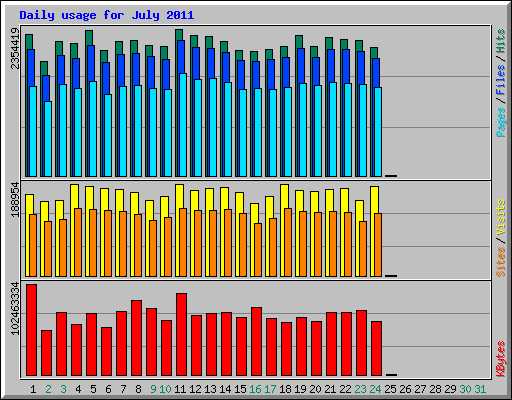
Task: Click the yellow 'Visits' legend label
Action: coord(501,217)
